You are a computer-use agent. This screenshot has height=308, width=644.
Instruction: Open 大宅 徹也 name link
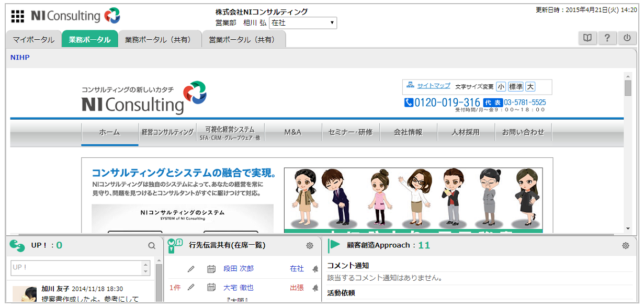pyautogui.click(x=239, y=287)
